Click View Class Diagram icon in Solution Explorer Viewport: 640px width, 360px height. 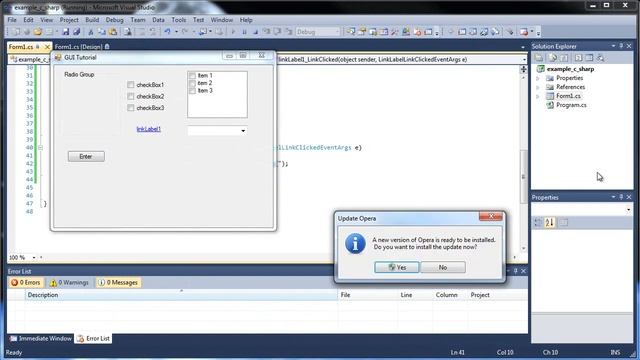[600, 58]
